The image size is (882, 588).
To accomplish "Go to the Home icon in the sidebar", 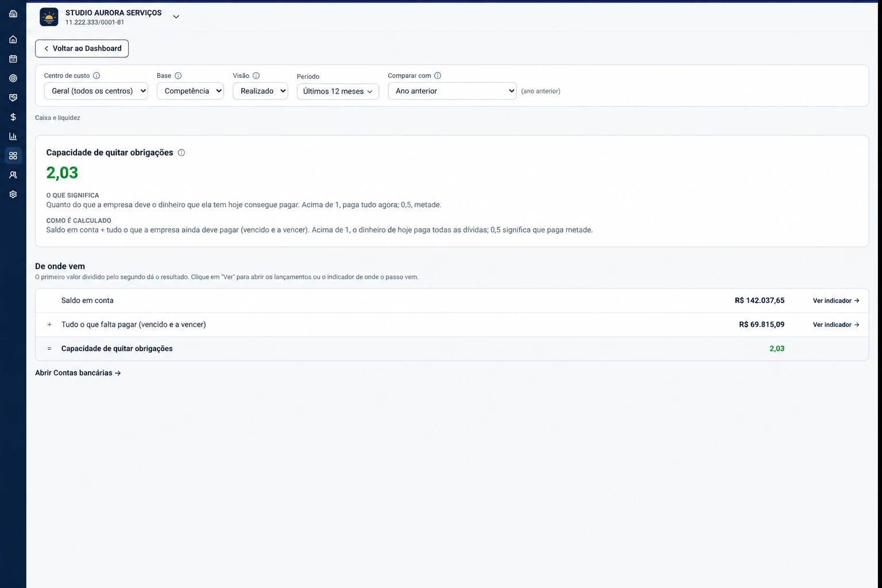I will tap(13, 40).
